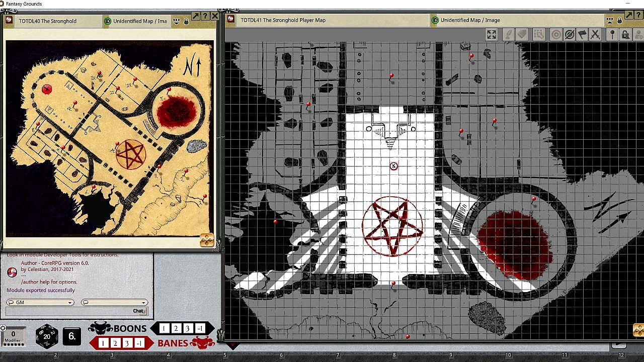Click the popout arrow button on Player Map window
This screenshot has height=362, width=644.
[628, 16]
